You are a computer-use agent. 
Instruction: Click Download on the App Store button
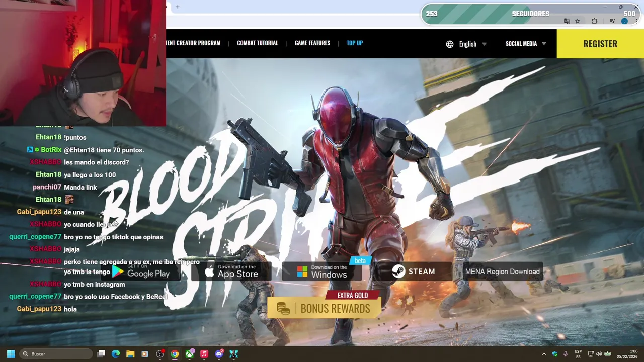coord(231,271)
